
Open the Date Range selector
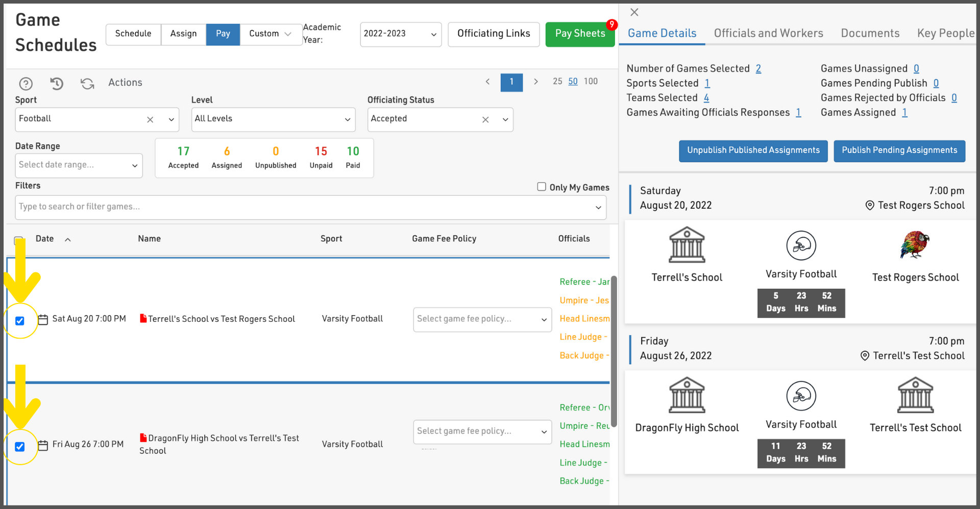79,165
